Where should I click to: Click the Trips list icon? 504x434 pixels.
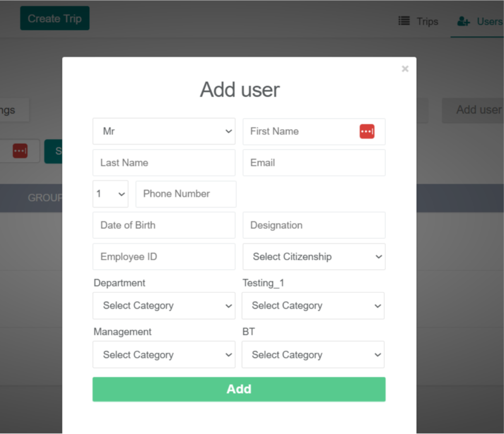point(404,21)
